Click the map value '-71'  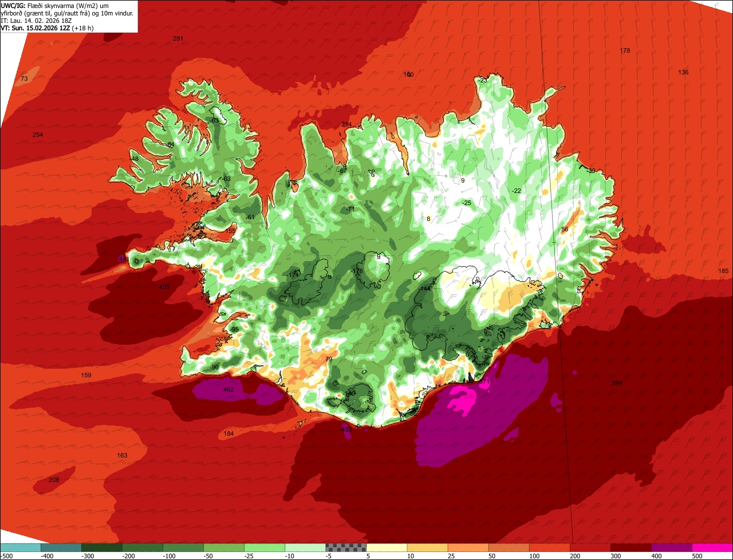(350, 209)
